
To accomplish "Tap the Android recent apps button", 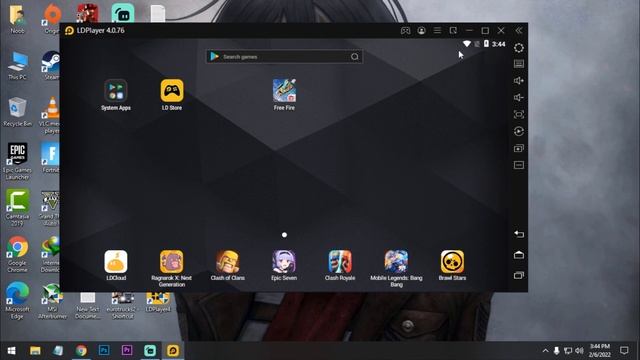I will click(x=519, y=276).
